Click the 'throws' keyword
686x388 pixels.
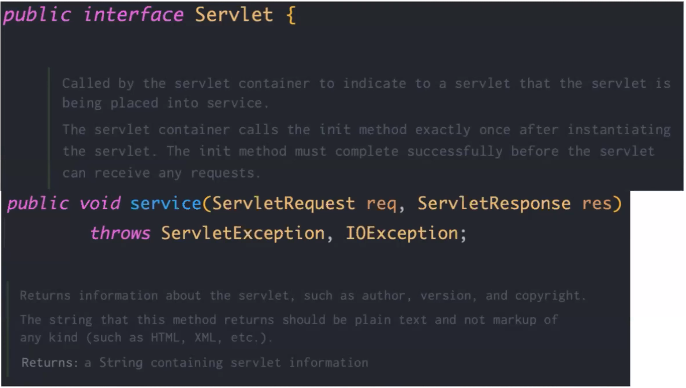pyautogui.click(x=120, y=233)
